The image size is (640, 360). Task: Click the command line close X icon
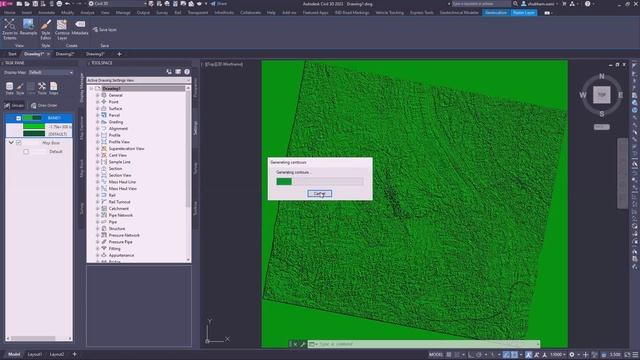click(x=296, y=344)
